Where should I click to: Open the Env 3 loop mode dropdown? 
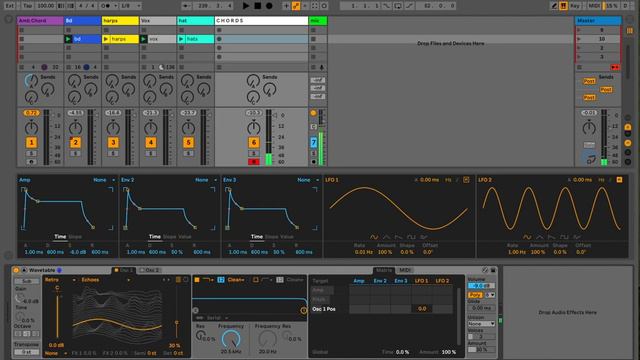(x=308, y=180)
